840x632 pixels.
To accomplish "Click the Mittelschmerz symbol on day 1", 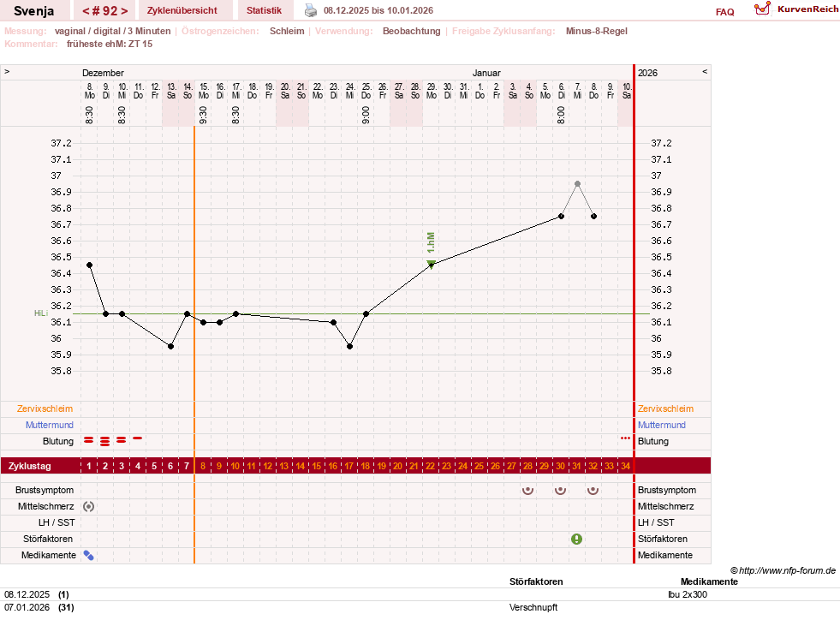I will tap(89, 506).
